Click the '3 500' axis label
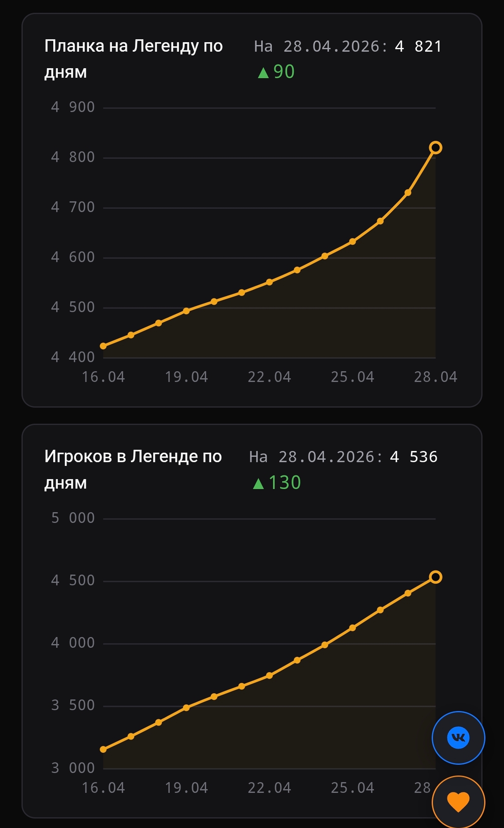 click(73, 705)
